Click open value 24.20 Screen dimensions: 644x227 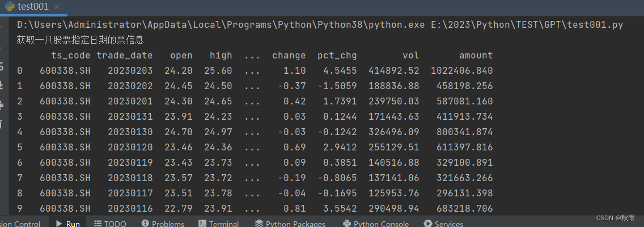(x=178, y=71)
